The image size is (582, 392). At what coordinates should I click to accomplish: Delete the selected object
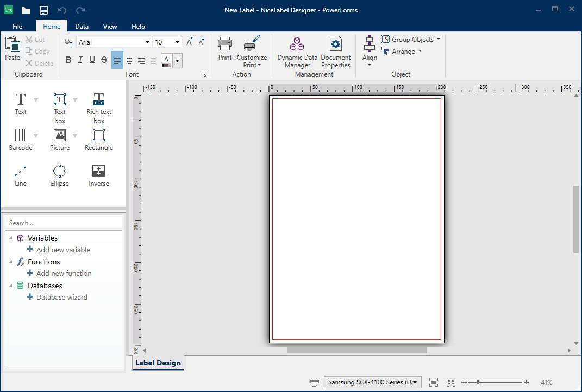[39, 63]
